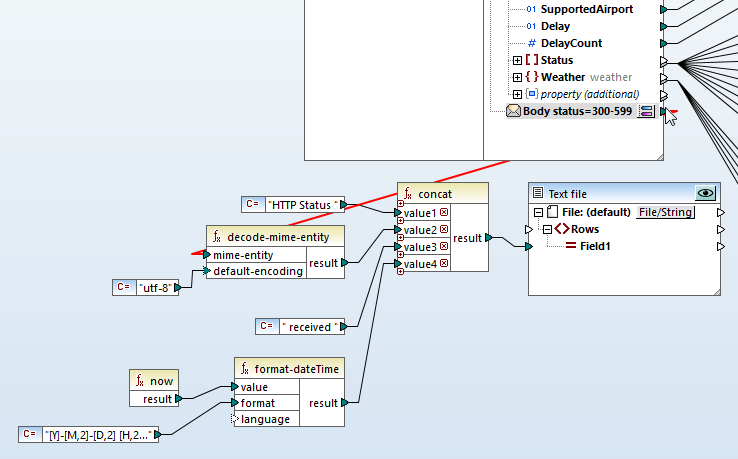Expand the property (additional) node

point(517,94)
